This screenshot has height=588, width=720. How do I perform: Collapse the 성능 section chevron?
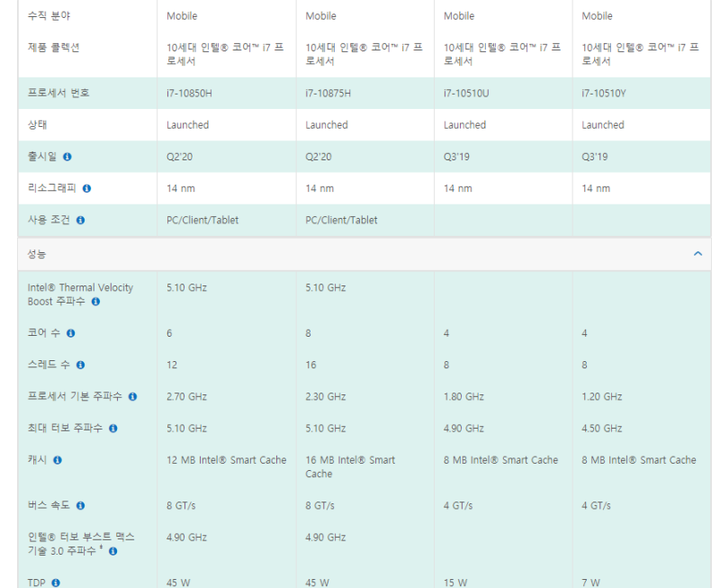698,254
